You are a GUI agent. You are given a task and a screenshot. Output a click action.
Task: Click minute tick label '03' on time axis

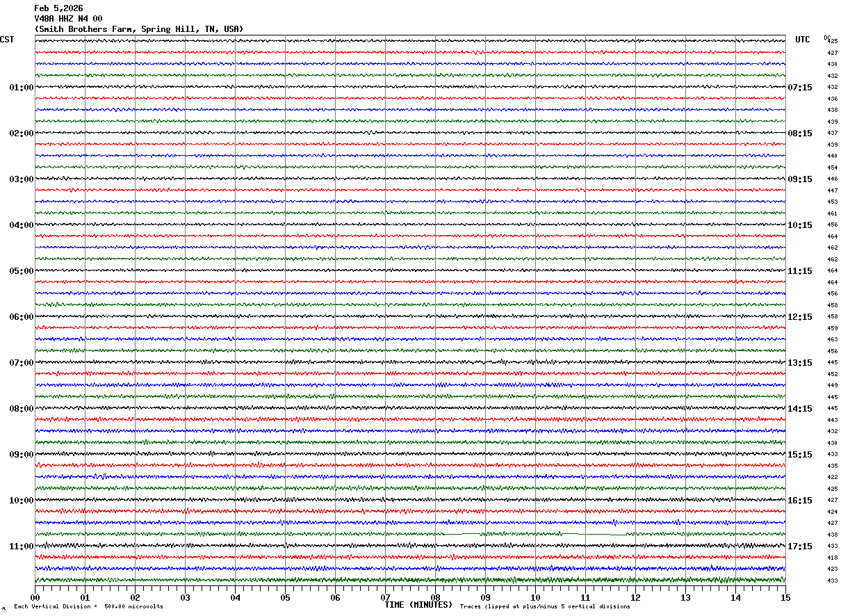[185, 597]
